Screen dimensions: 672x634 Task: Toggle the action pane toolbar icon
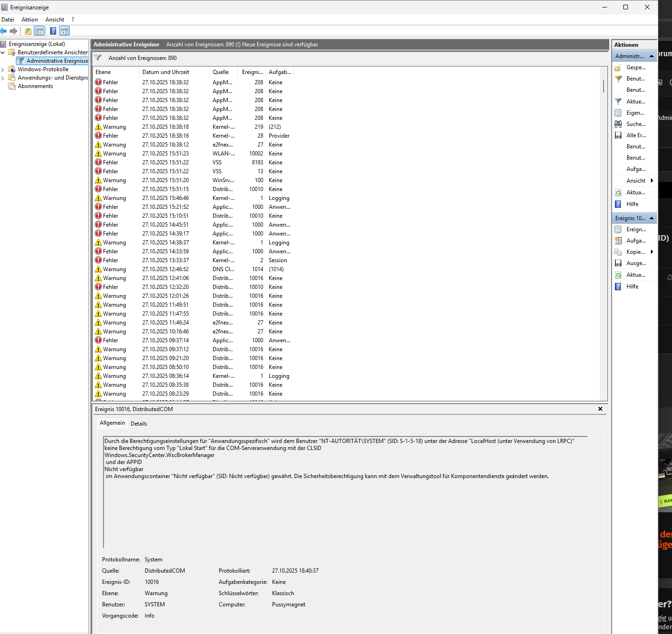(65, 31)
